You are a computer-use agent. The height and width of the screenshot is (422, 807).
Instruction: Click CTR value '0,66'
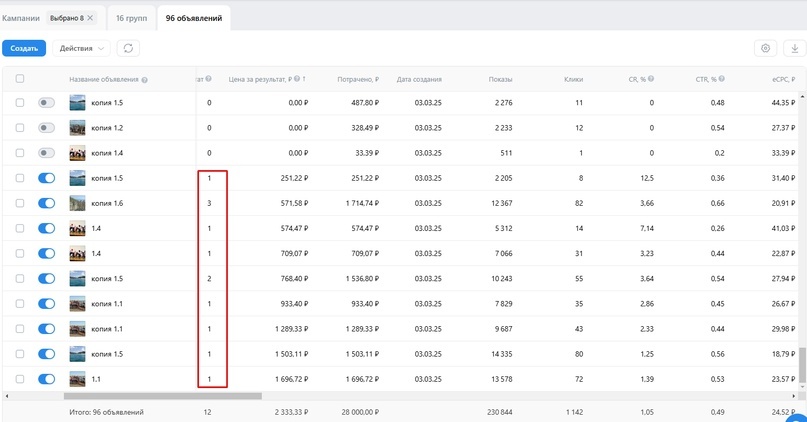point(717,203)
